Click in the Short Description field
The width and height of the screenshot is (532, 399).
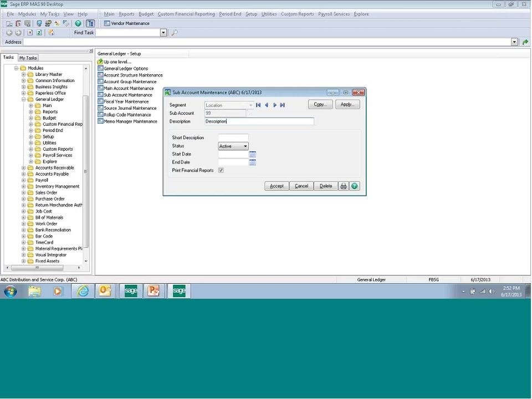tap(233, 138)
